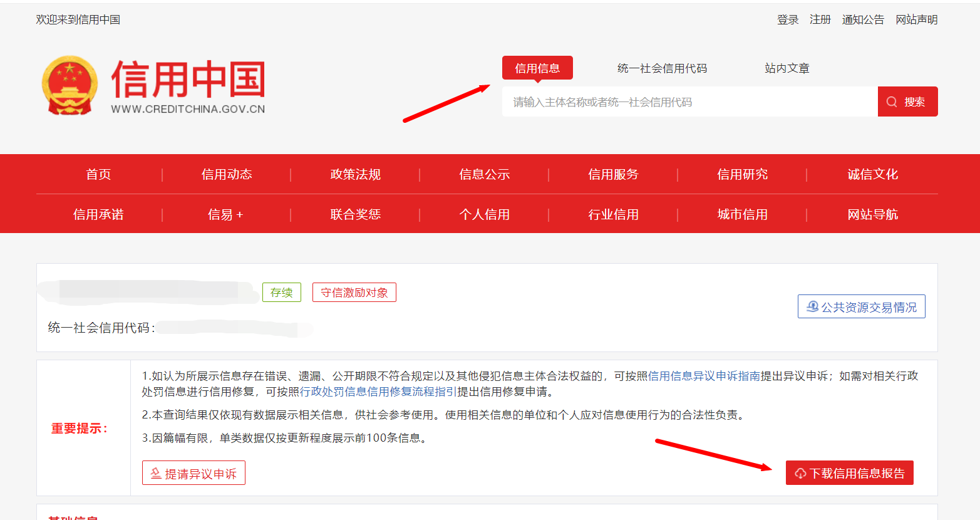Open 通知公告 notices link
Screen dimensions: 980x520
(863, 20)
